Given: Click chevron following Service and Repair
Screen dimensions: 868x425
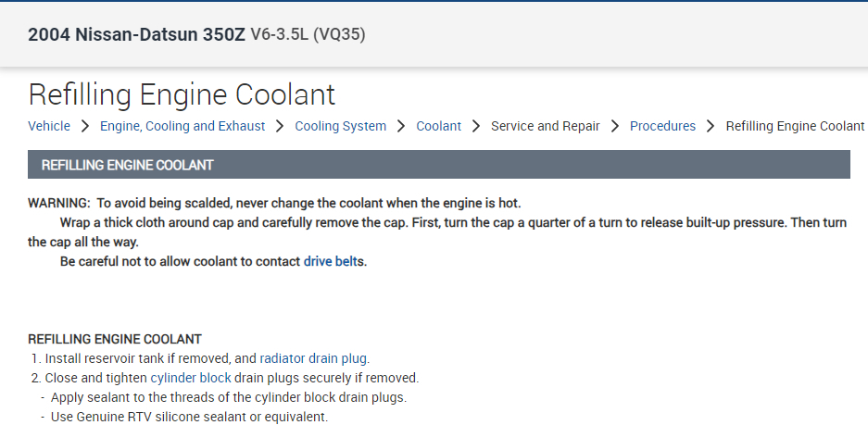Looking at the screenshot, I should (x=615, y=126).
